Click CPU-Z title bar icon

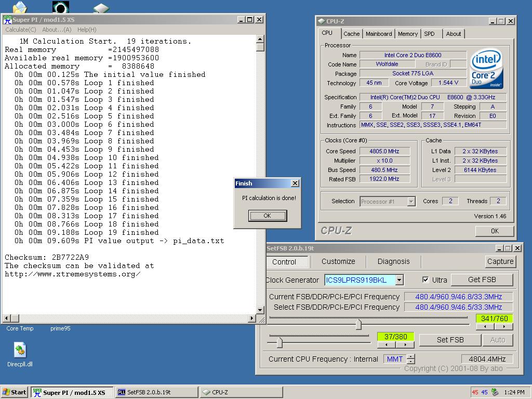(x=321, y=21)
